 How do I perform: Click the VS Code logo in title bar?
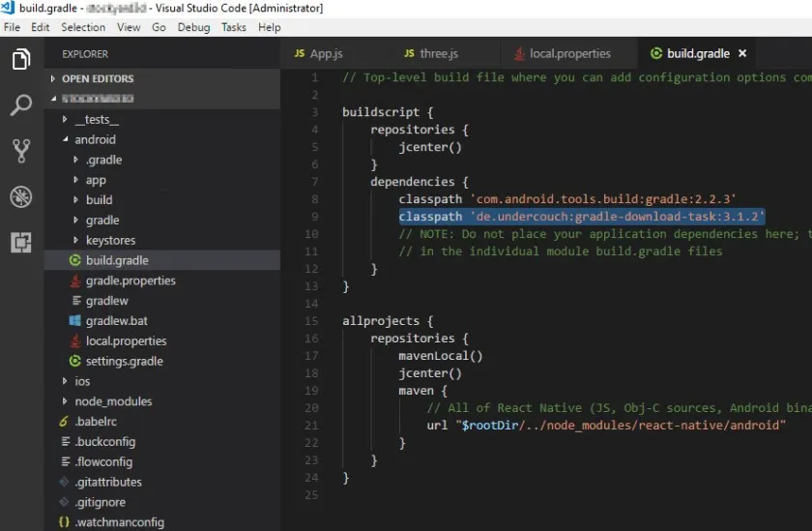point(8,8)
